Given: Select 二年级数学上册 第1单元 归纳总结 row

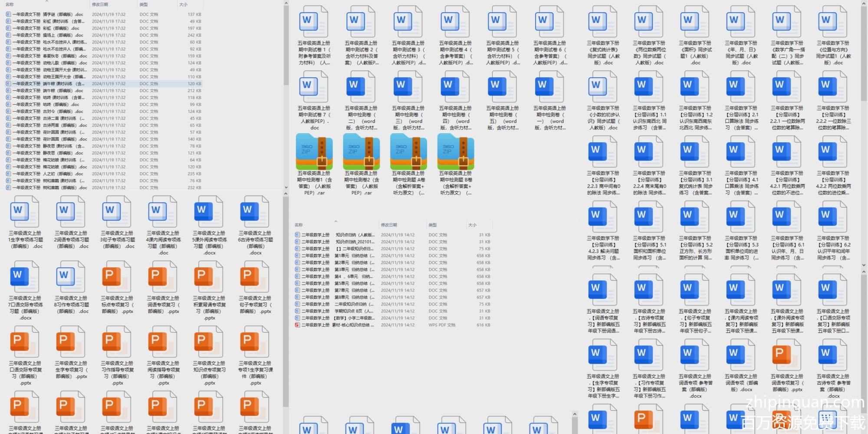Looking at the screenshot, I should (334, 256).
